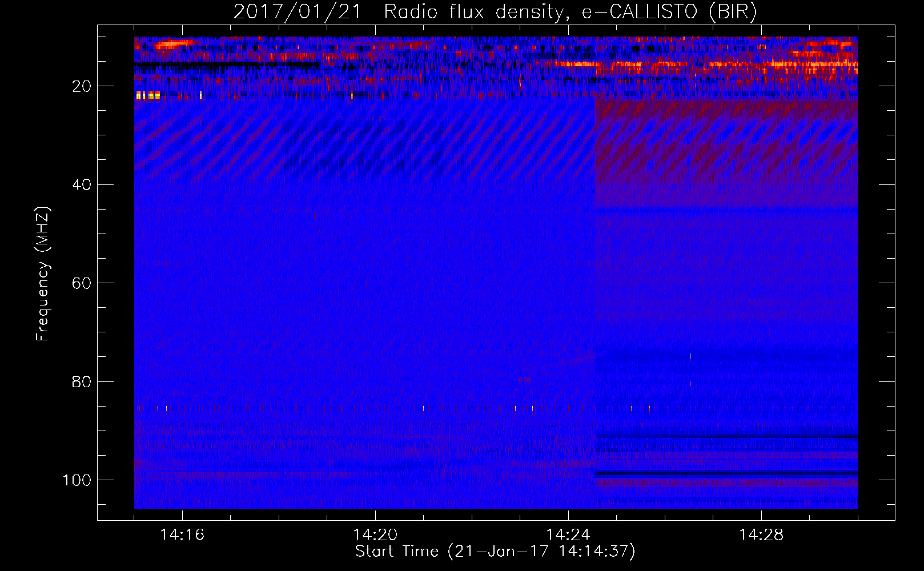Click the 40 MHz frequency tick label
The height and width of the screenshot is (571, 924).
pyautogui.click(x=82, y=185)
